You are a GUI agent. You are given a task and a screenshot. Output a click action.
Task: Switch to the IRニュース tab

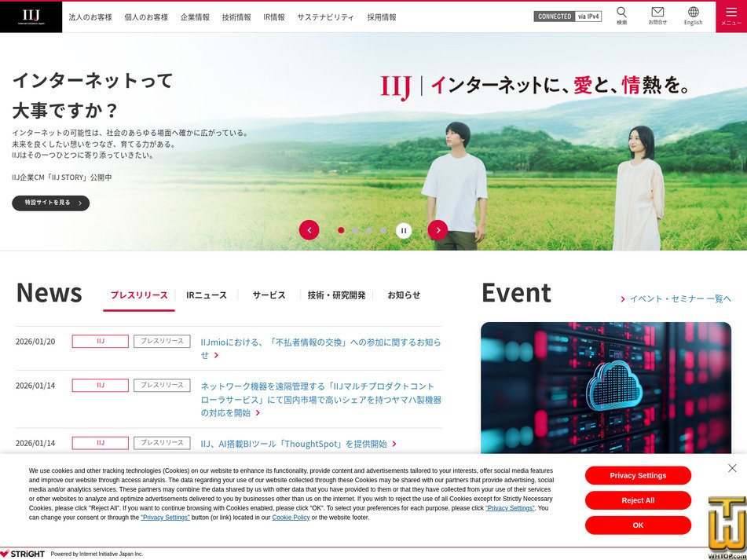point(206,295)
